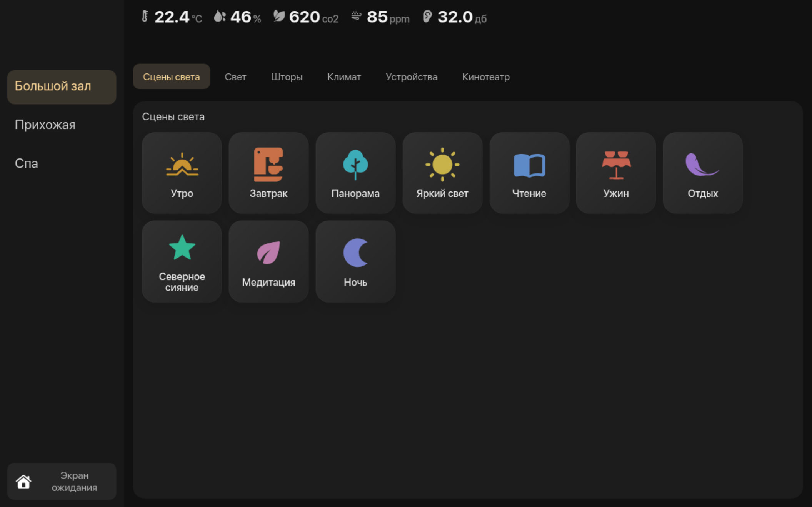The height and width of the screenshot is (507, 812).
Task: Click the thermometer temperature icon
Action: click(145, 16)
